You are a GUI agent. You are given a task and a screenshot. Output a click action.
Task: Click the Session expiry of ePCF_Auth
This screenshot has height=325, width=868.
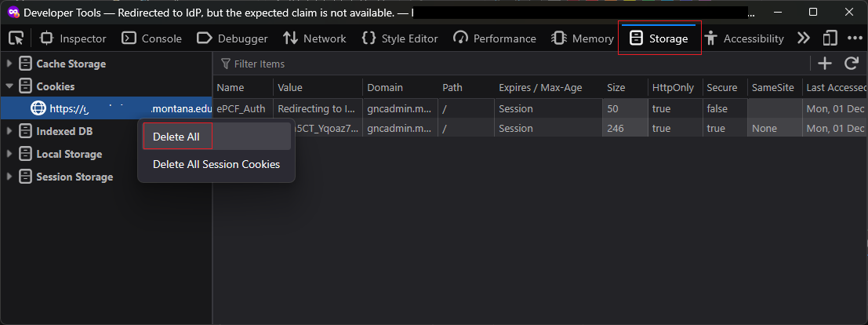[x=549, y=108]
